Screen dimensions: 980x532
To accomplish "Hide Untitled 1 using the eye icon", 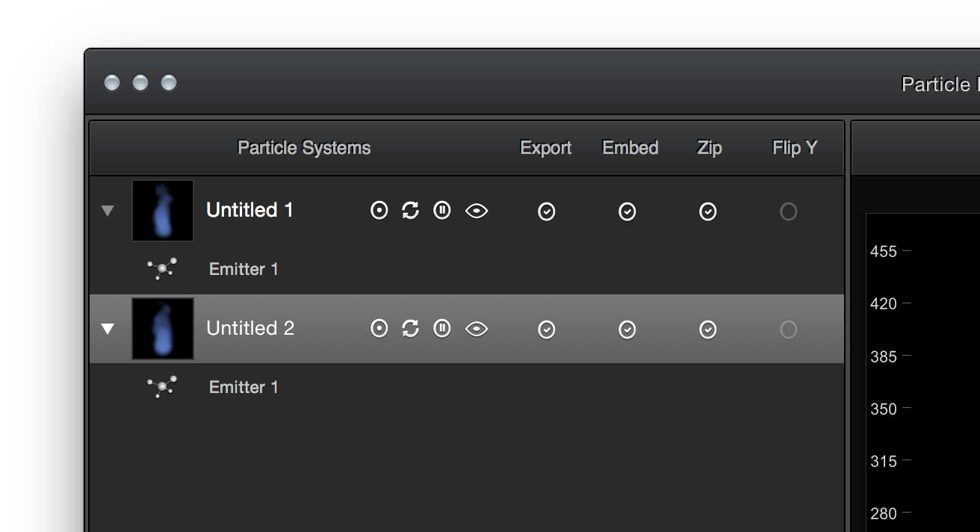I will [477, 211].
